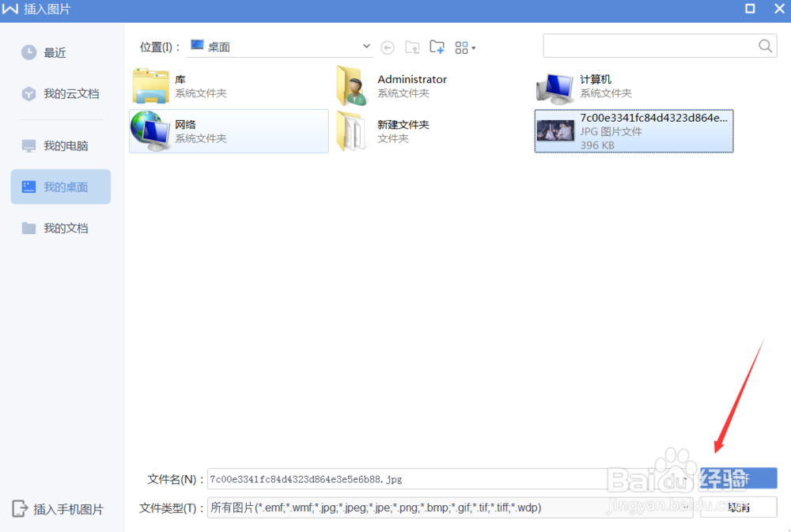Select the 7c00e3341 JPG image thumbnail
The image size is (791, 532).
point(633,131)
